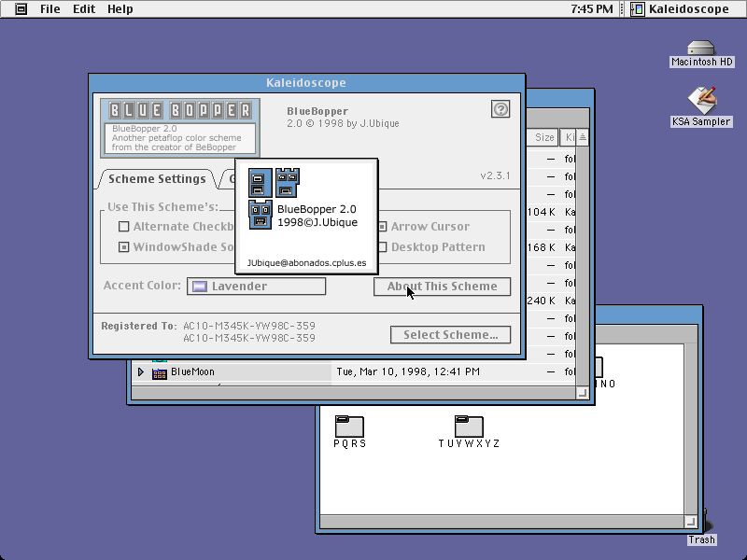Viewport: 747px width, 560px height.
Task: Toggle the Arrow Cursor checkbox
Action: click(x=382, y=226)
